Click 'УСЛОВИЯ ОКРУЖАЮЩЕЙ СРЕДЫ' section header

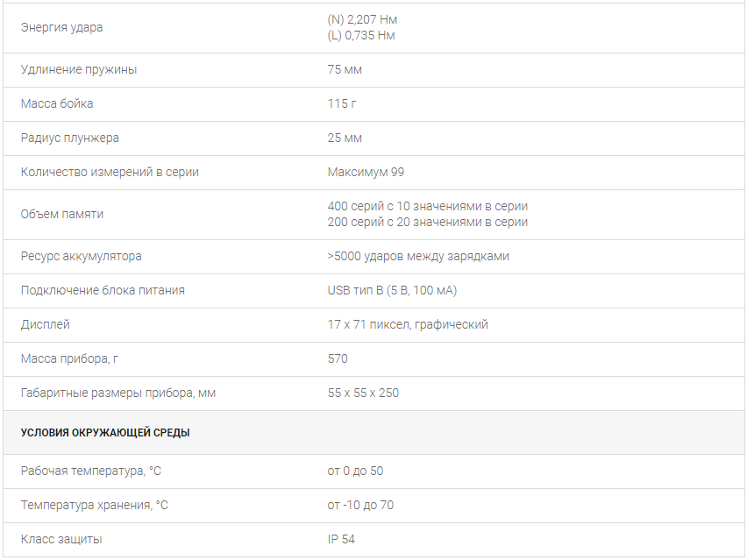point(105,433)
